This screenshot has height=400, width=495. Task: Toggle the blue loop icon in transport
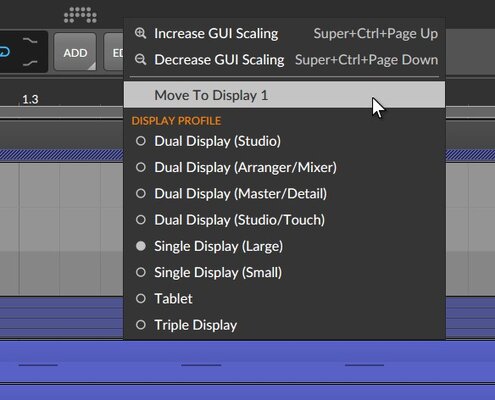(5, 52)
